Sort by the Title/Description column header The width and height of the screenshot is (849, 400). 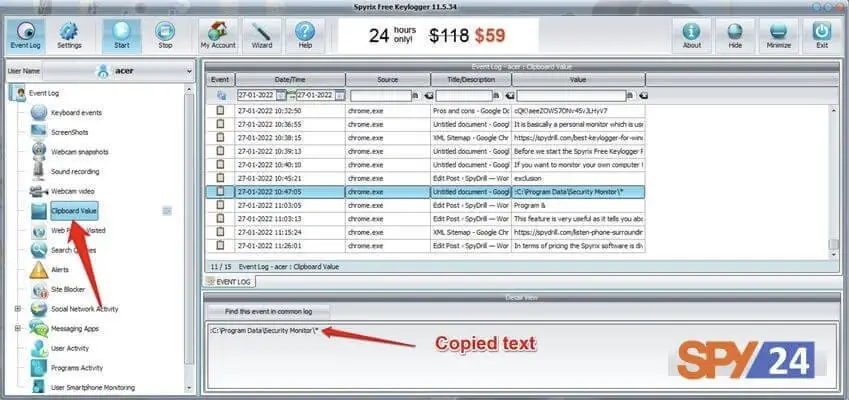pos(471,80)
